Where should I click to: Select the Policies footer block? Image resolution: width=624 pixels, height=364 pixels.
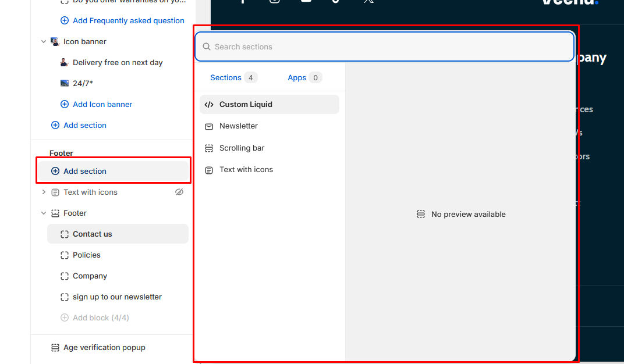pyautogui.click(x=86, y=255)
